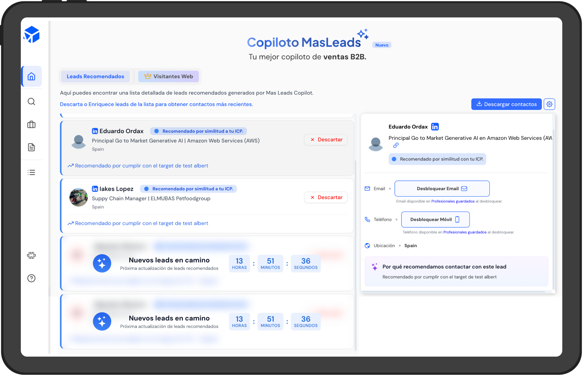The height and width of the screenshot is (375, 588).
Task: Click the Teléfono phone icon
Action: pos(367,219)
